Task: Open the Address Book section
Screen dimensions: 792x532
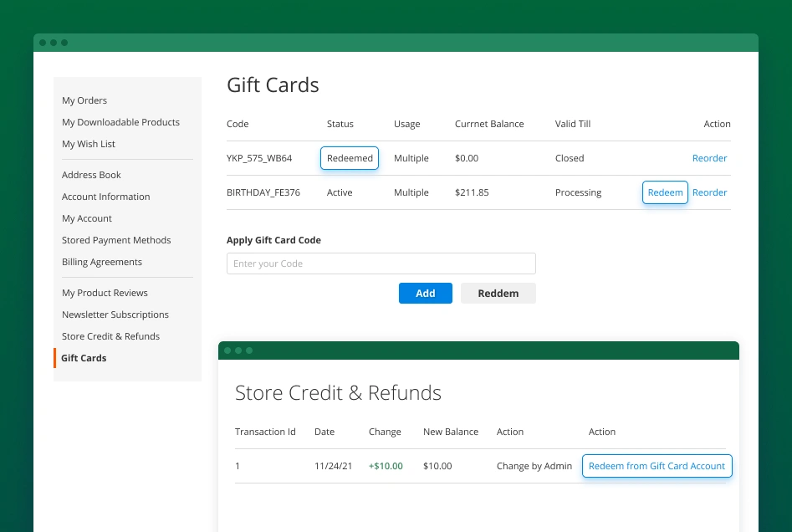Action: click(91, 175)
